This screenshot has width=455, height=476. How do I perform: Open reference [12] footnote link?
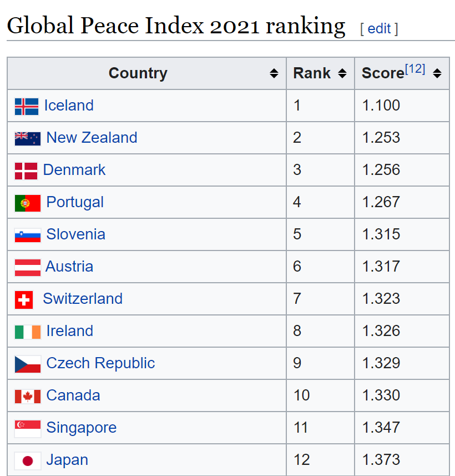tap(415, 69)
